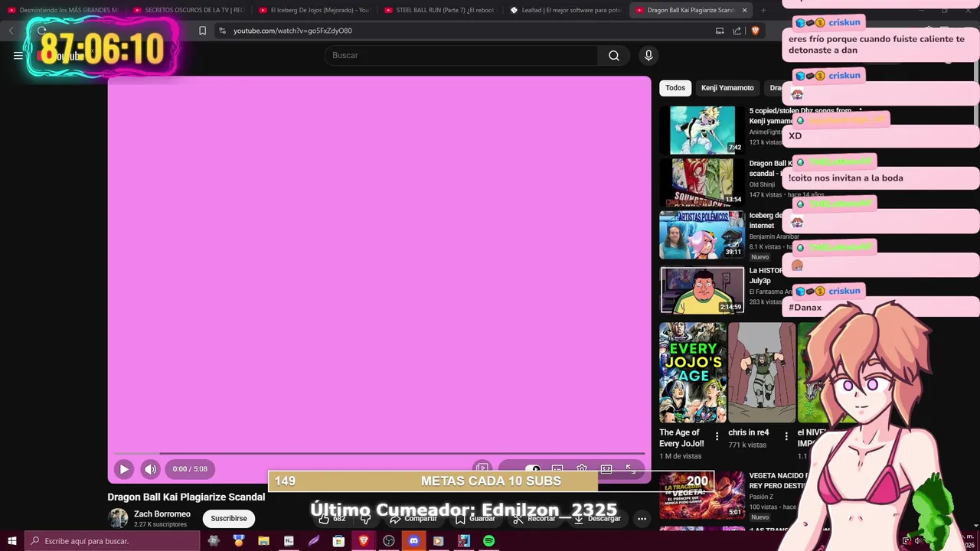Subscribe to Zach Borromeo with Suscribirse

(229, 518)
